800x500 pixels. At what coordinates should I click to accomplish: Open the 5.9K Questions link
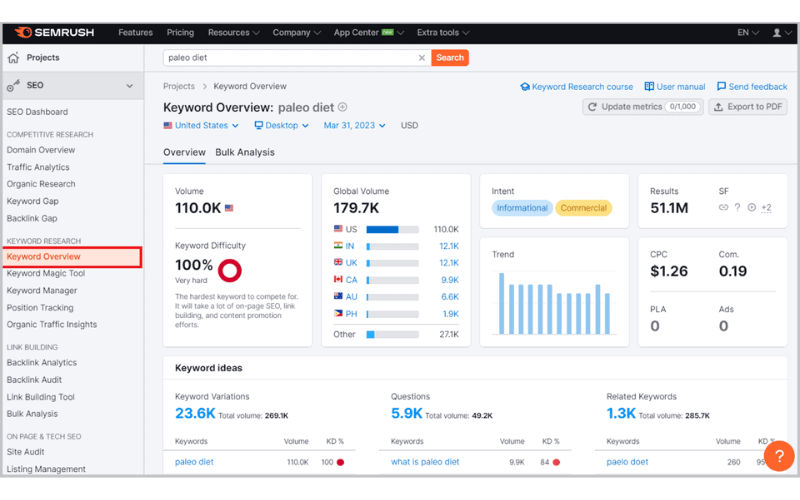pos(407,413)
